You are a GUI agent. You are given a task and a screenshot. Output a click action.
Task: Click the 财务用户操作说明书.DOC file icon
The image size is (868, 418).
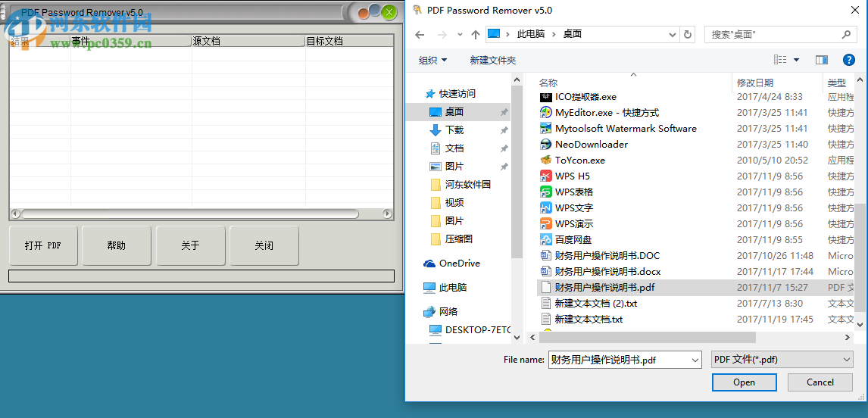pos(546,256)
